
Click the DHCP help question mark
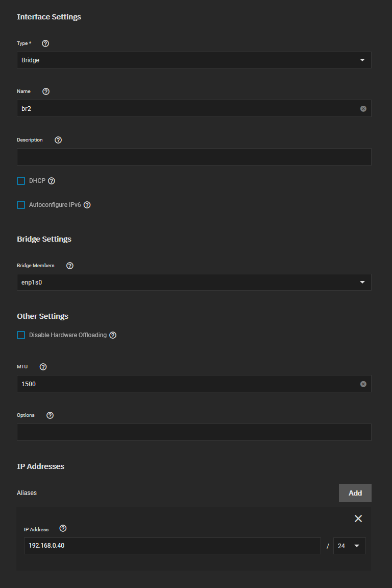(x=52, y=181)
